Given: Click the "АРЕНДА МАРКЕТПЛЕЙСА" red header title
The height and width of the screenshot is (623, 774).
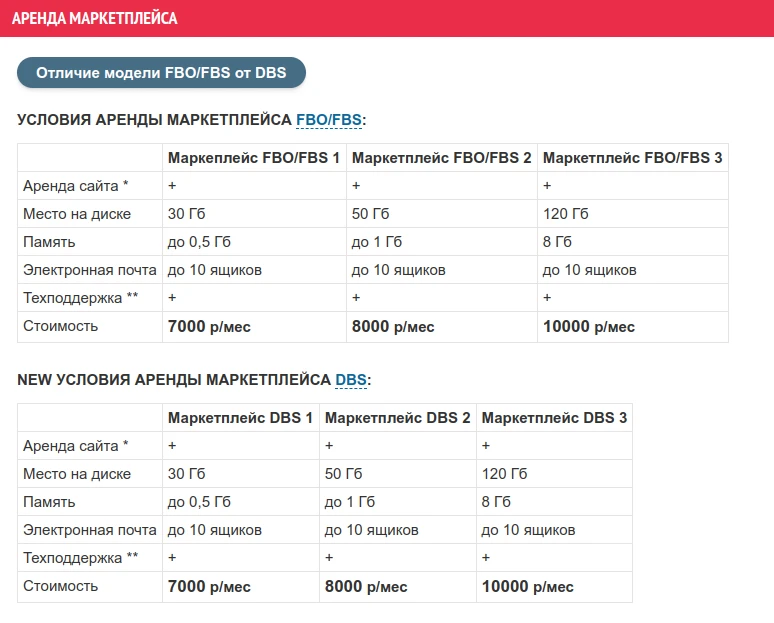Looking at the screenshot, I should (x=95, y=18).
